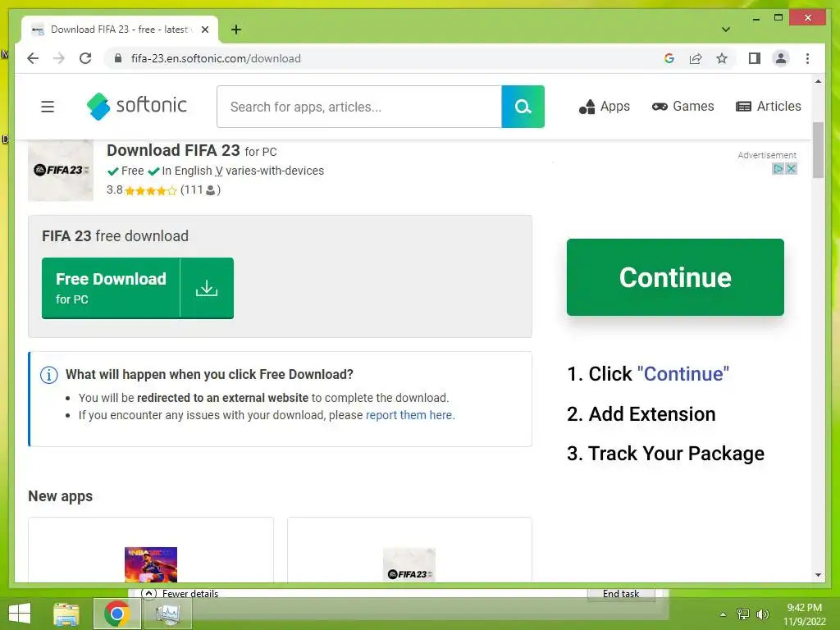Click the New apps heading
This screenshot has width=840, height=630.
pyautogui.click(x=60, y=496)
